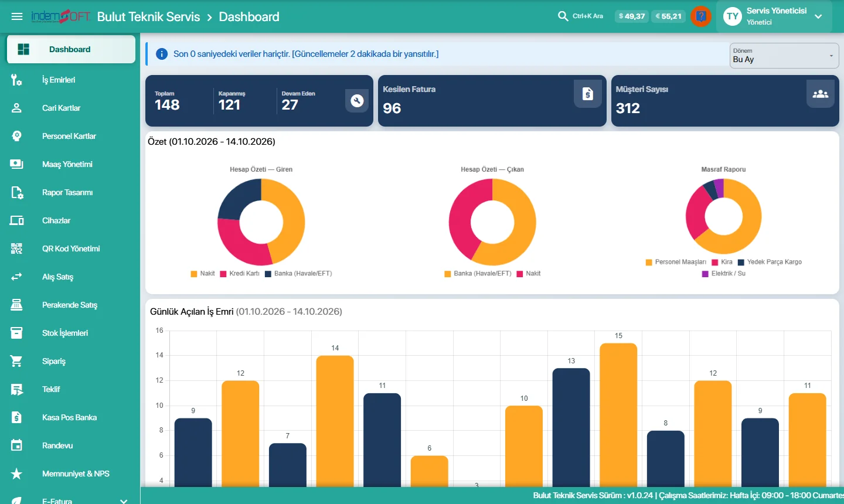Click the Memnuniyet & NPS star icon

click(16, 474)
